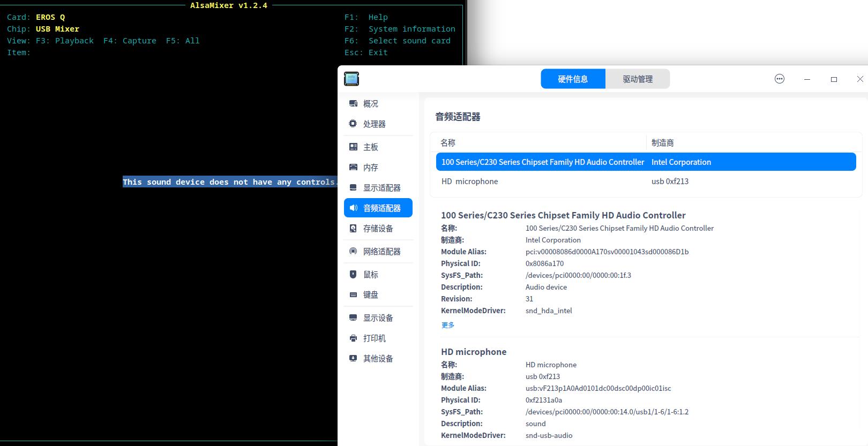Maximize the device manager window

[x=834, y=79]
